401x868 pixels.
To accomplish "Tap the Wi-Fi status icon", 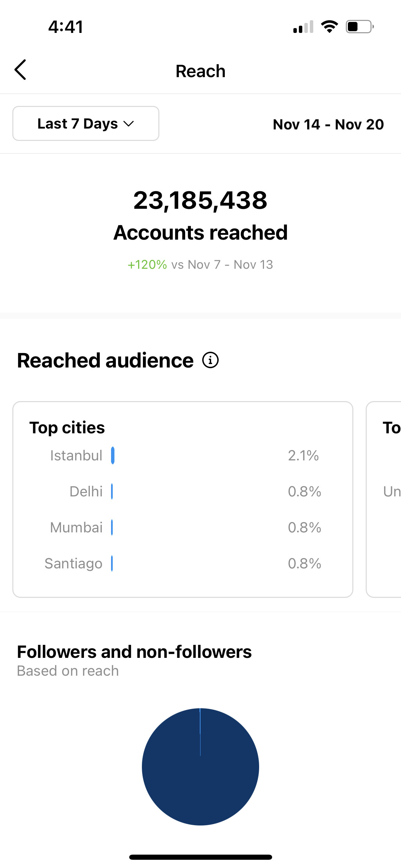I will tap(329, 27).
